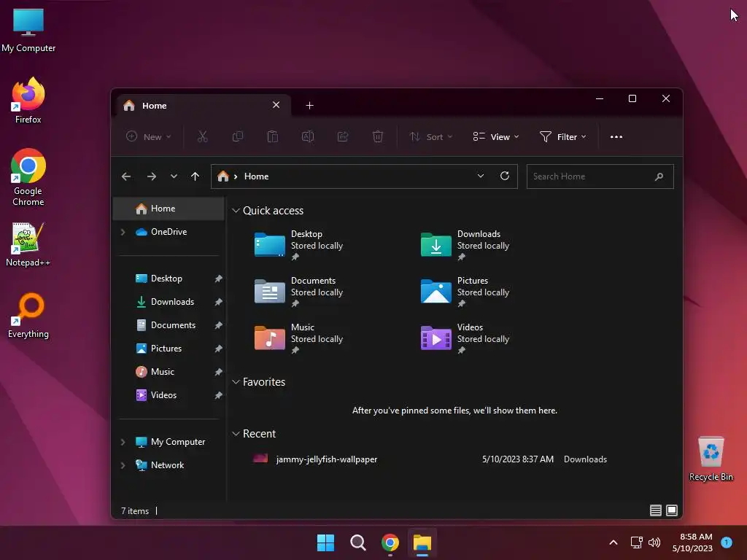This screenshot has height=560, width=747.
Task: Expand Network tree node
Action: click(x=123, y=465)
